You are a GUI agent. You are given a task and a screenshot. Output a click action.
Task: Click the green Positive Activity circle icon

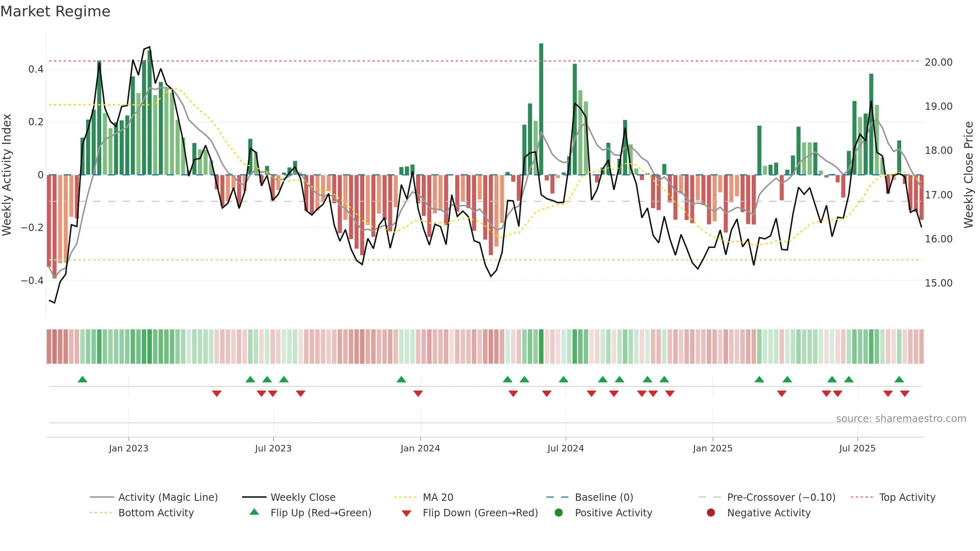[x=559, y=513]
